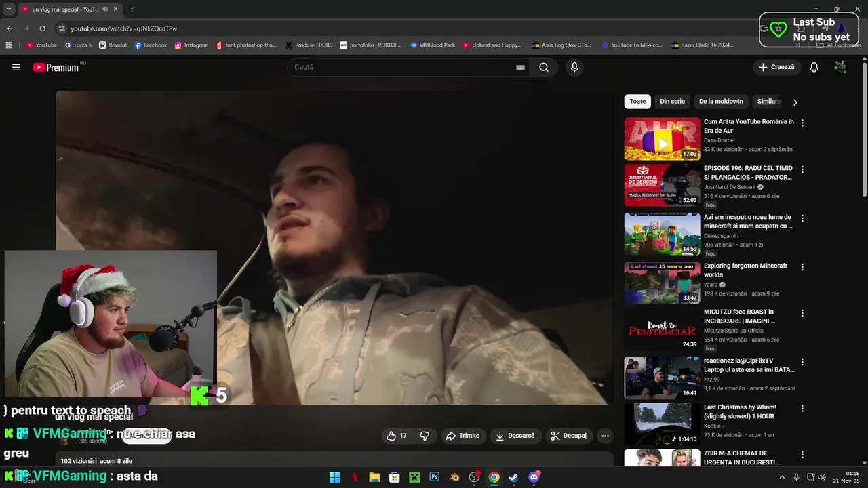Open the YouTube guide hamburger menu
Image resolution: width=868 pixels, height=488 pixels.
pos(16,67)
